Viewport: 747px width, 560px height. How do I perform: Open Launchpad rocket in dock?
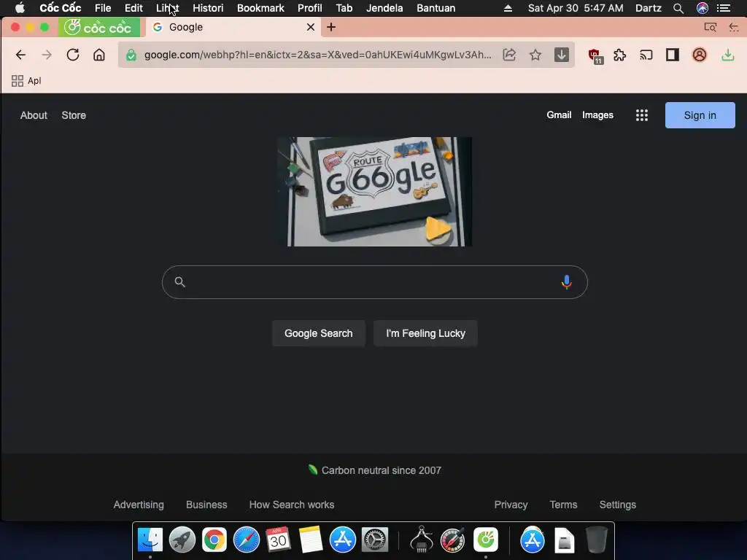(182, 540)
